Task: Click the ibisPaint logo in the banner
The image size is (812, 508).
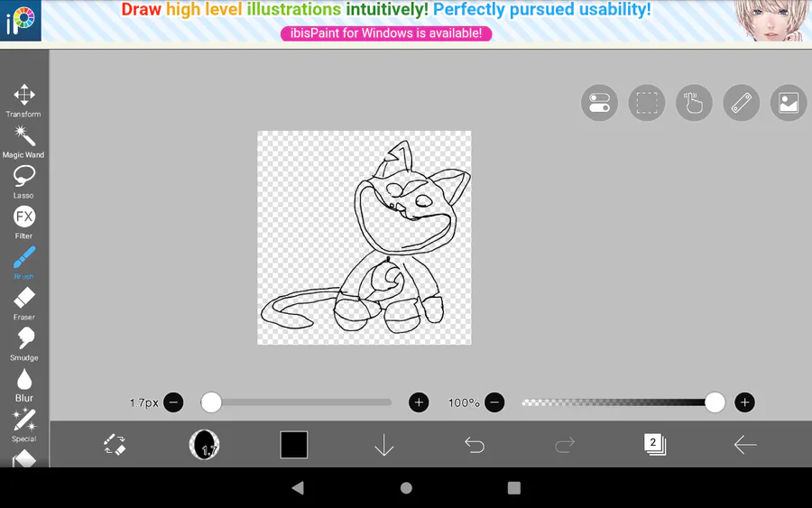Action: coord(21,21)
